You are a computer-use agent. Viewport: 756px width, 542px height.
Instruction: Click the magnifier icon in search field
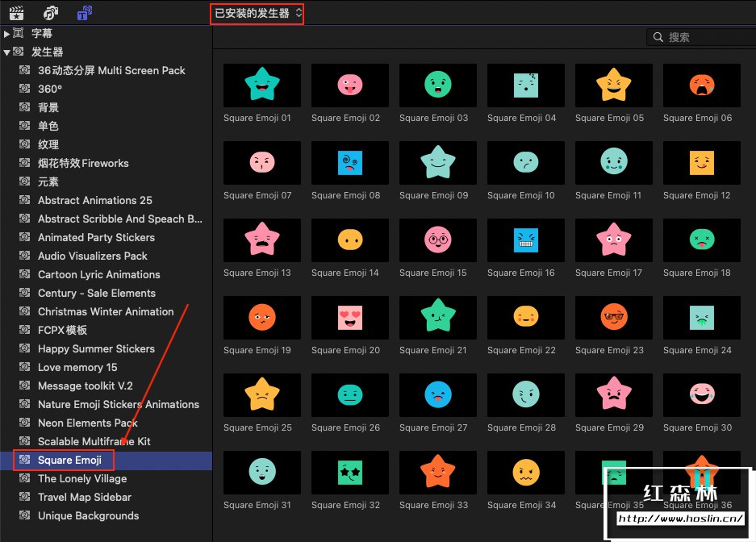pos(658,37)
